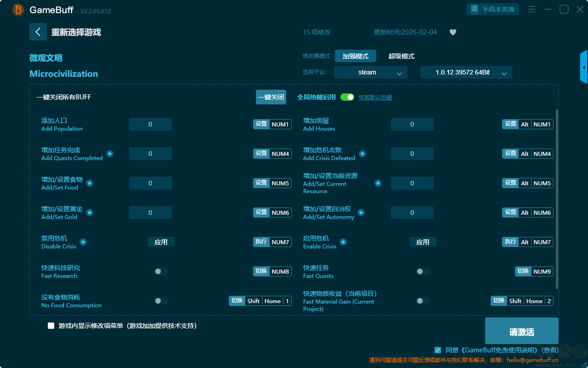
Task: Select the 加强模式 mode tab
Action: pyautogui.click(x=356, y=56)
